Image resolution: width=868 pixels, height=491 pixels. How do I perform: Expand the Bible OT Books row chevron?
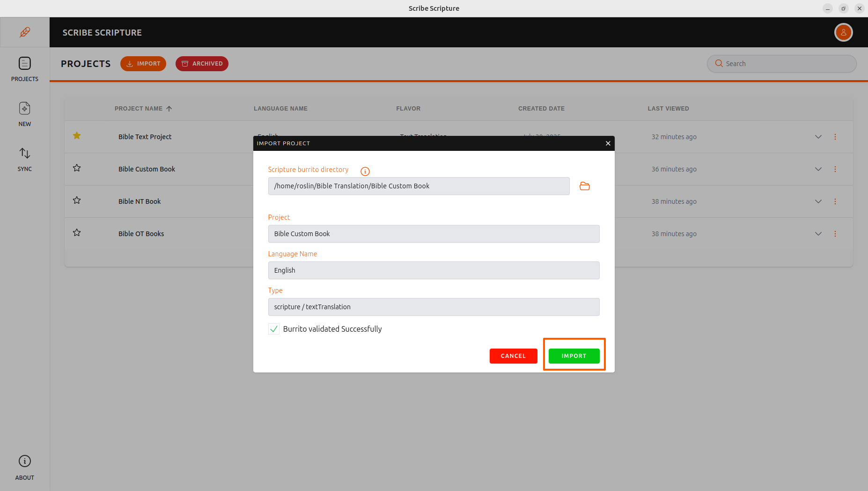[x=818, y=234]
